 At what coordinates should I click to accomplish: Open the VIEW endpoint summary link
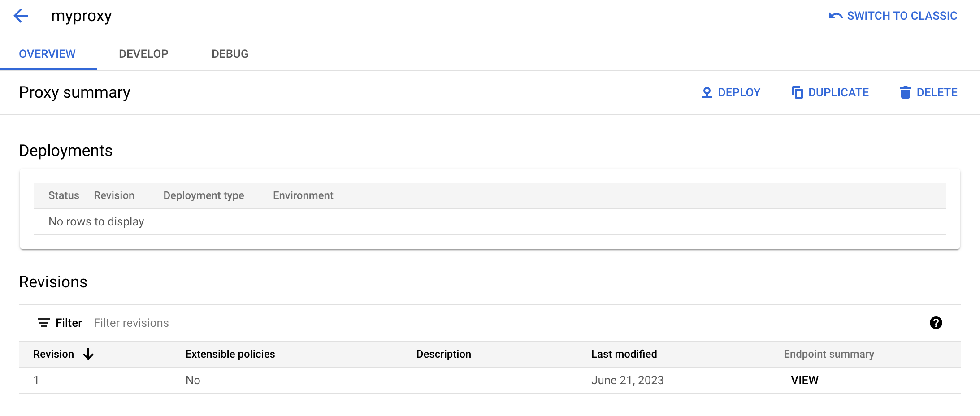[x=804, y=380]
